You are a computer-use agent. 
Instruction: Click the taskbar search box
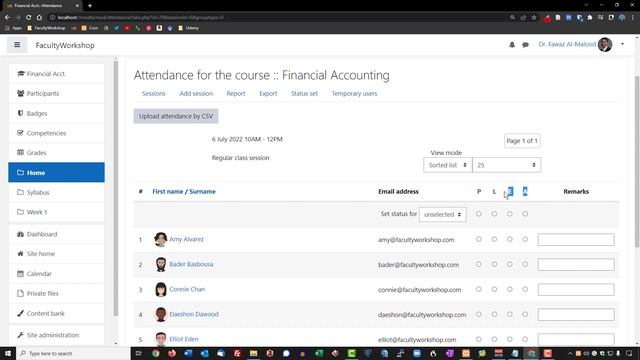(73, 353)
